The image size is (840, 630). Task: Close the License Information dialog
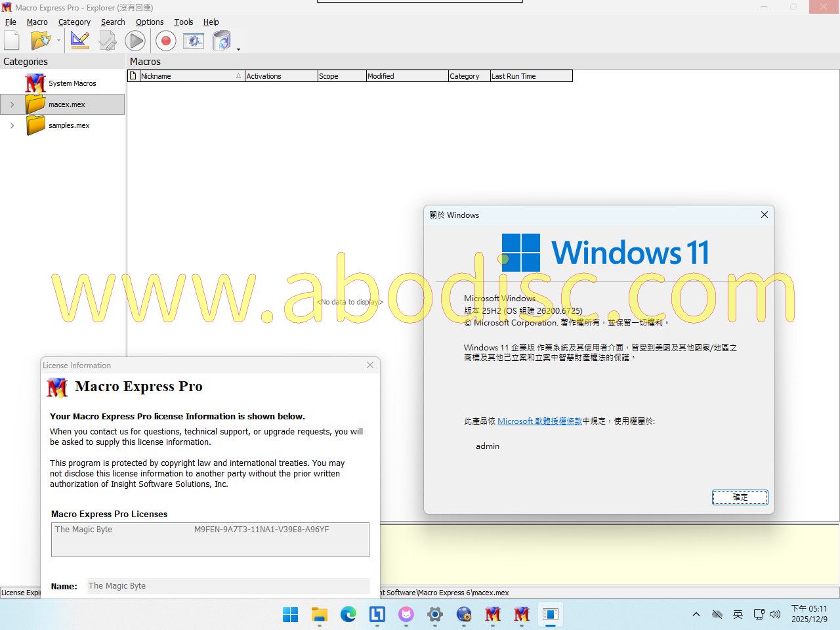(x=370, y=365)
